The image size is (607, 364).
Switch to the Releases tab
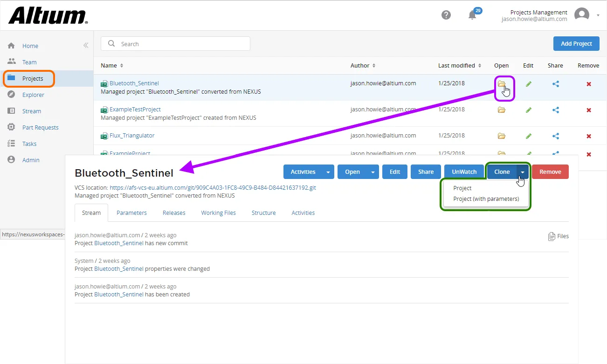click(x=174, y=213)
